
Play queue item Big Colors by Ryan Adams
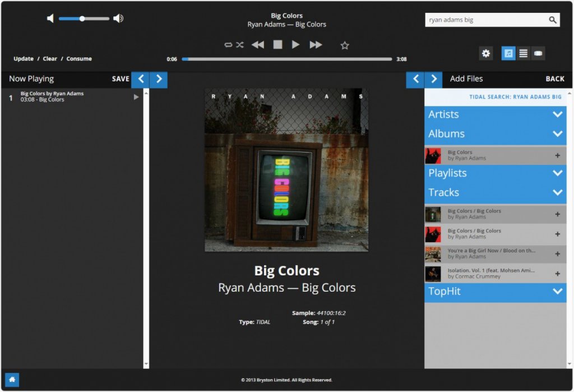tap(136, 97)
